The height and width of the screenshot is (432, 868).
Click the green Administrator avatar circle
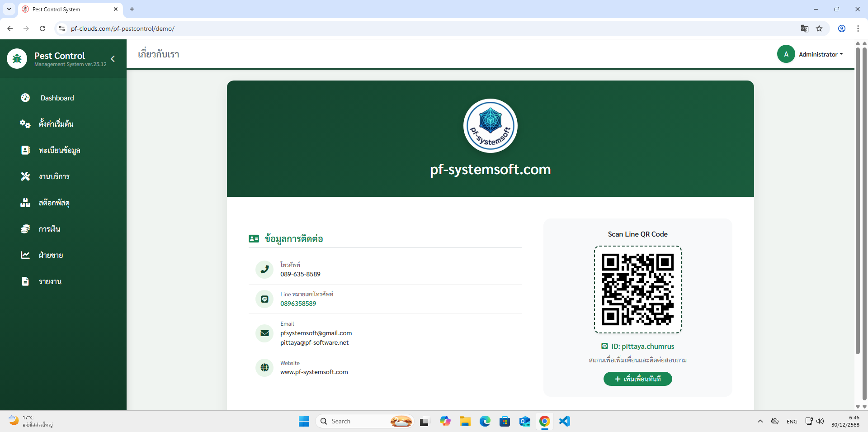click(786, 54)
